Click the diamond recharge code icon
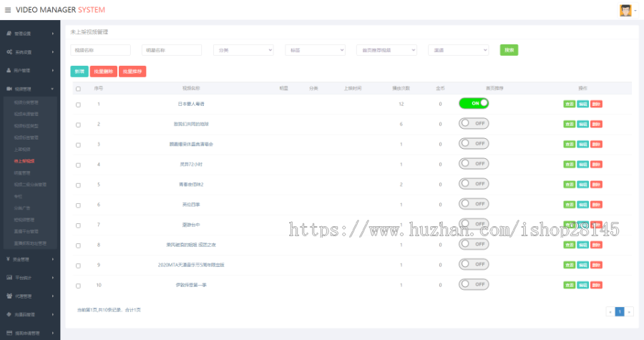The width and height of the screenshot is (644, 340). point(9,314)
